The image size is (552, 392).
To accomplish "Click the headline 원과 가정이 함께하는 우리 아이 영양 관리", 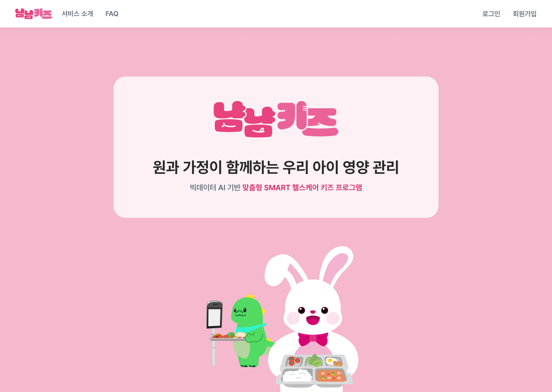I will click(276, 167).
